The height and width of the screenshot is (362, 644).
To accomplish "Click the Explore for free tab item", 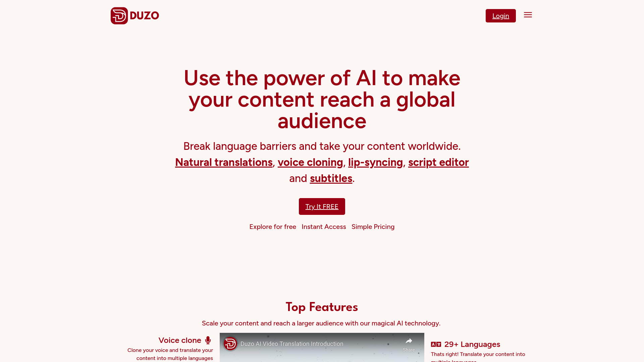I will click(x=272, y=227).
